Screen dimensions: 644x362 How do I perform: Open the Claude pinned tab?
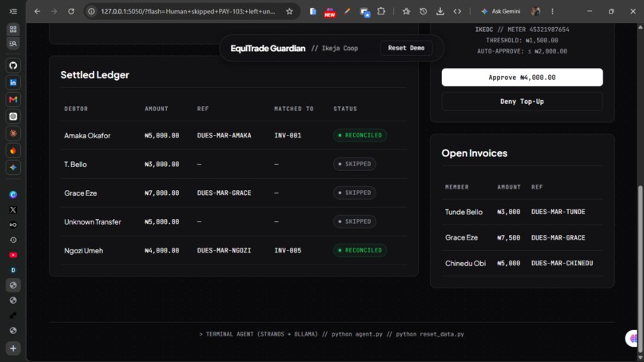point(13,133)
